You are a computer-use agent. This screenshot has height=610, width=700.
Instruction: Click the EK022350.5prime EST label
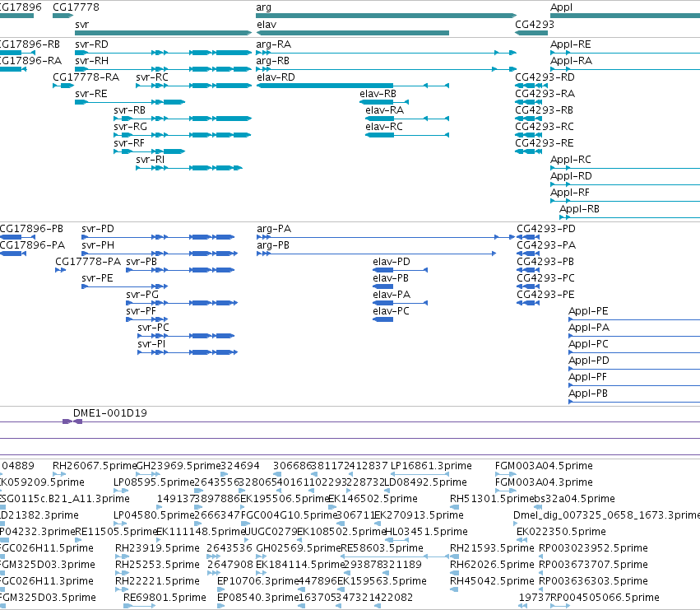(x=561, y=532)
